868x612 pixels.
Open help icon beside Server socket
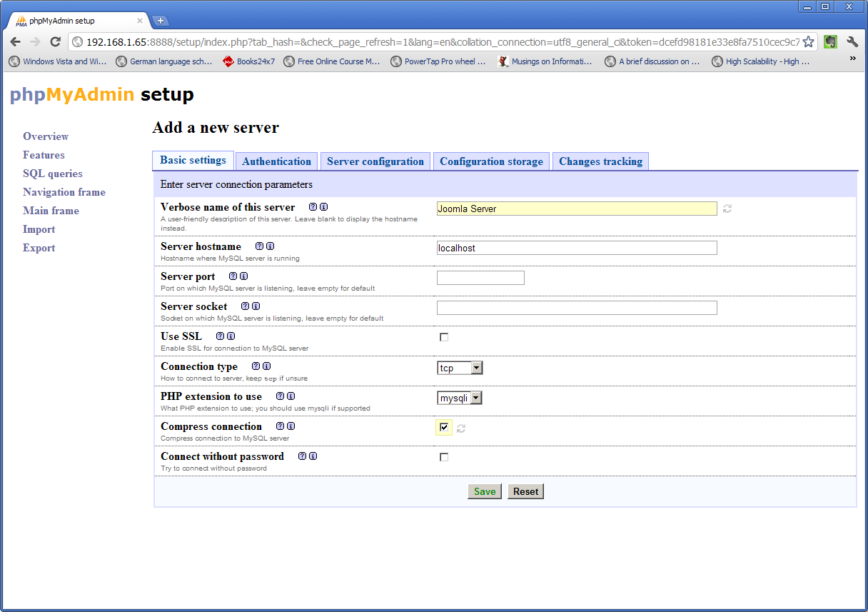coord(245,306)
